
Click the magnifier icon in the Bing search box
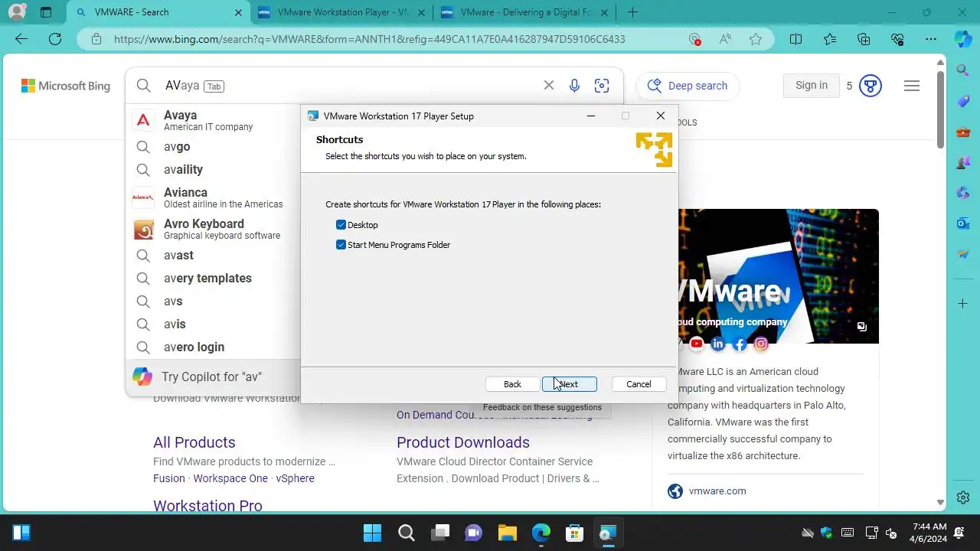[x=144, y=86]
